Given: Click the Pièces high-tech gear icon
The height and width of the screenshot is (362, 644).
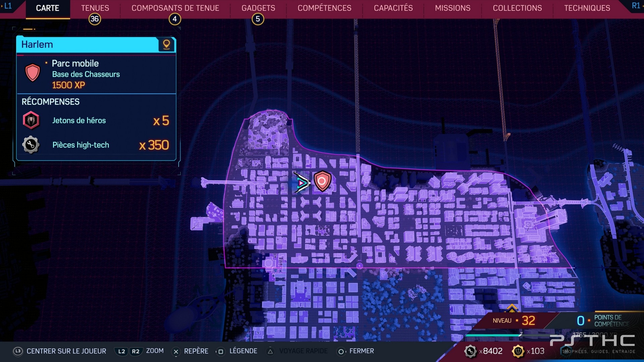Looking at the screenshot, I should (x=31, y=145).
